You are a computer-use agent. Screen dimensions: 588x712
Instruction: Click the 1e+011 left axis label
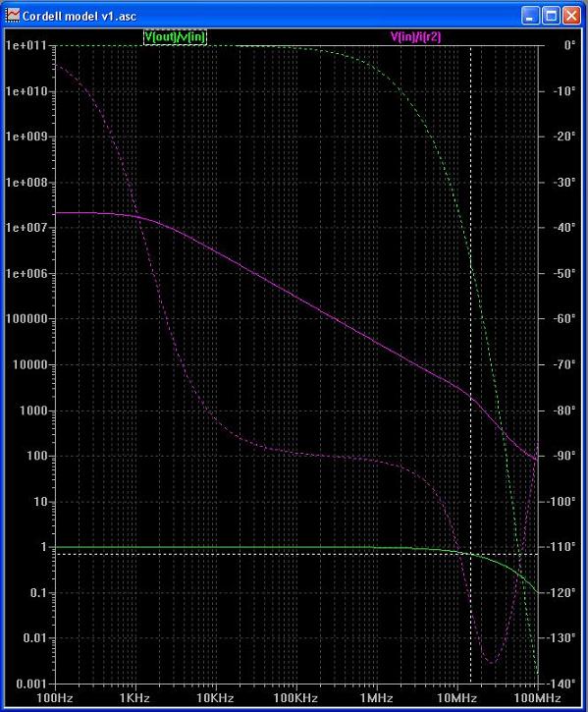(x=27, y=45)
